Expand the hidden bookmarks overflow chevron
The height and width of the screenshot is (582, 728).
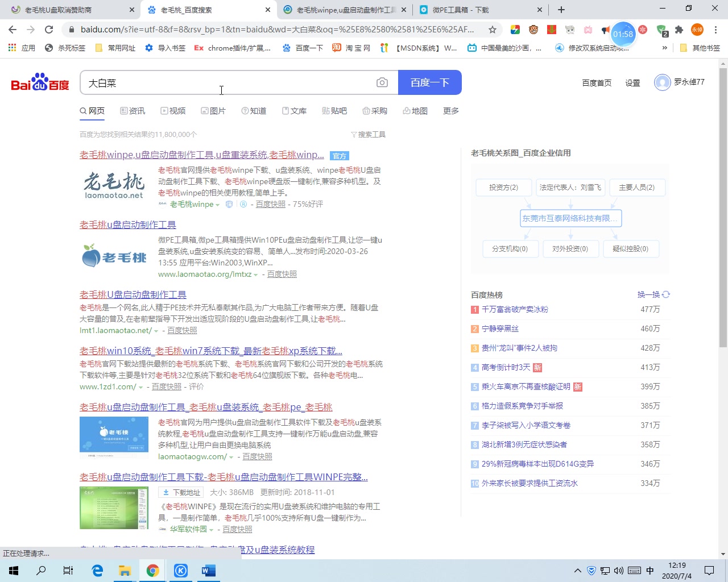click(664, 48)
